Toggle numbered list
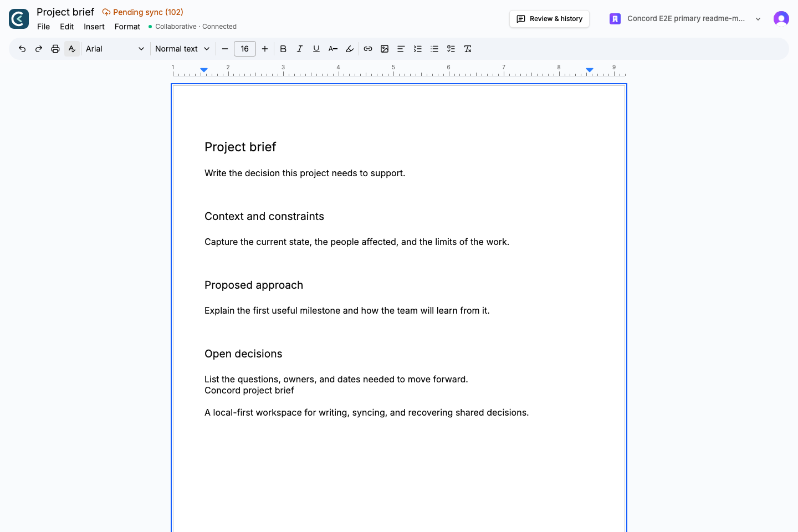The image size is (798, 532). point(418,49)
